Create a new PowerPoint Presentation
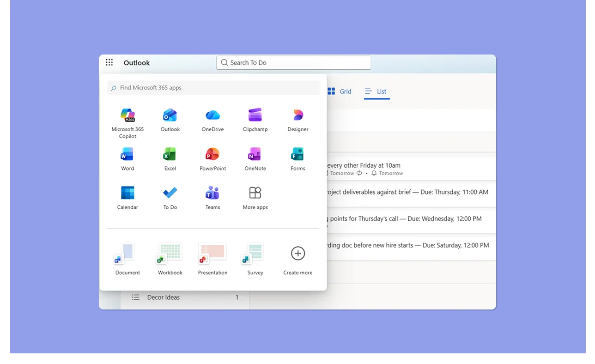This screenshot has height=364, width=595. click(x=212, y=259)
